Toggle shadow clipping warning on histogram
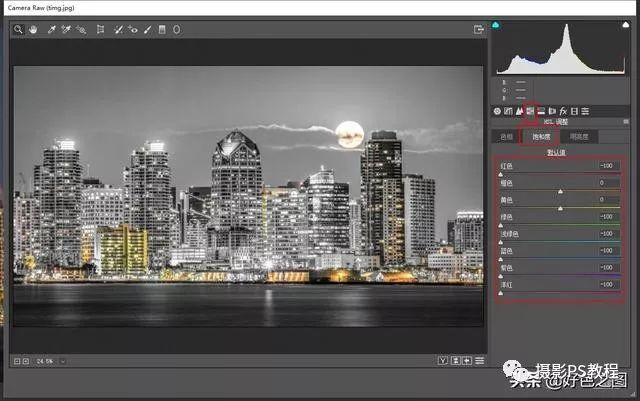This screenshot has width=640, height=401. (497, 25)
